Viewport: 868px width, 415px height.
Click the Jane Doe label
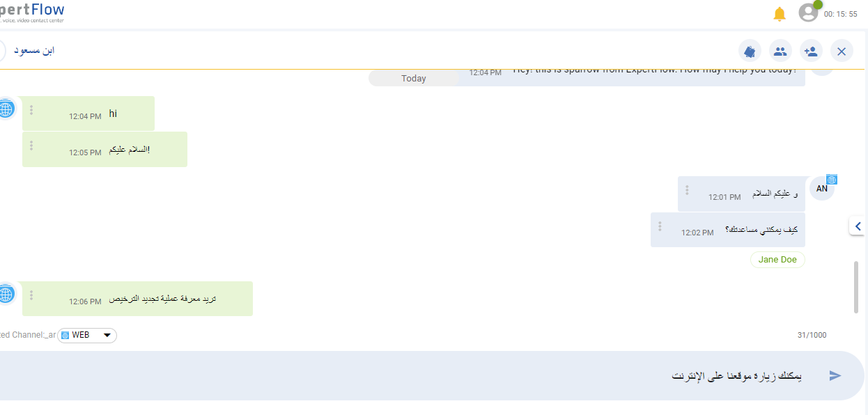coord(777,260)
